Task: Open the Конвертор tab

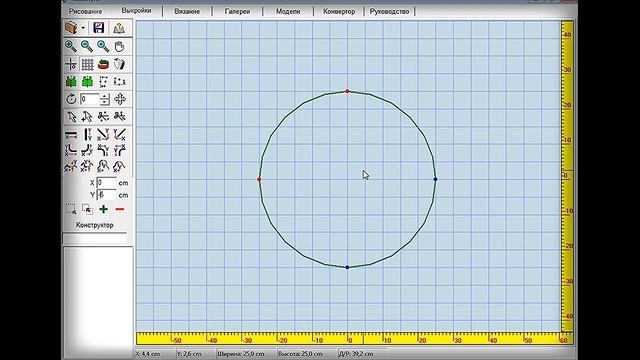Action: coord(339,11)
